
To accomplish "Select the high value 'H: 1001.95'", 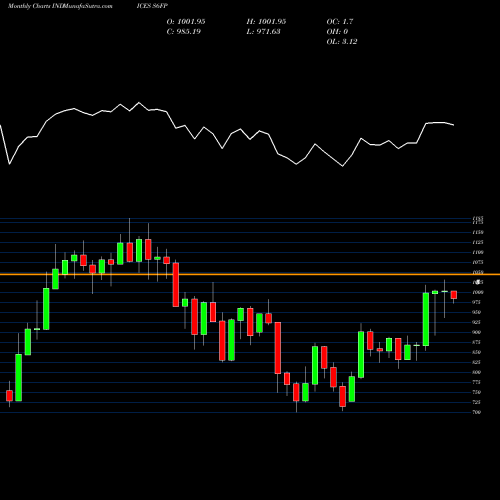I will pyautogui.click(x=266, y=22).
